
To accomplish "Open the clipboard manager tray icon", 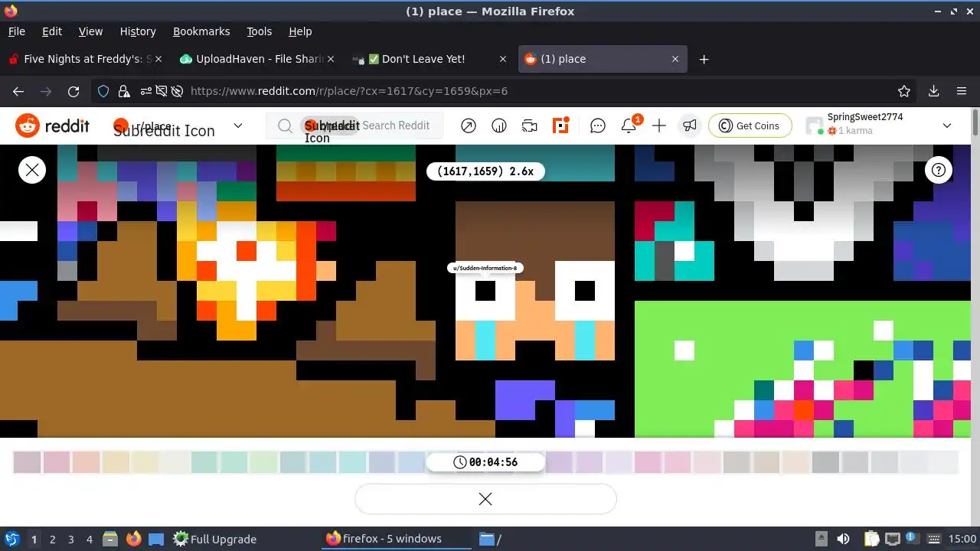I will tap(871, 539).
